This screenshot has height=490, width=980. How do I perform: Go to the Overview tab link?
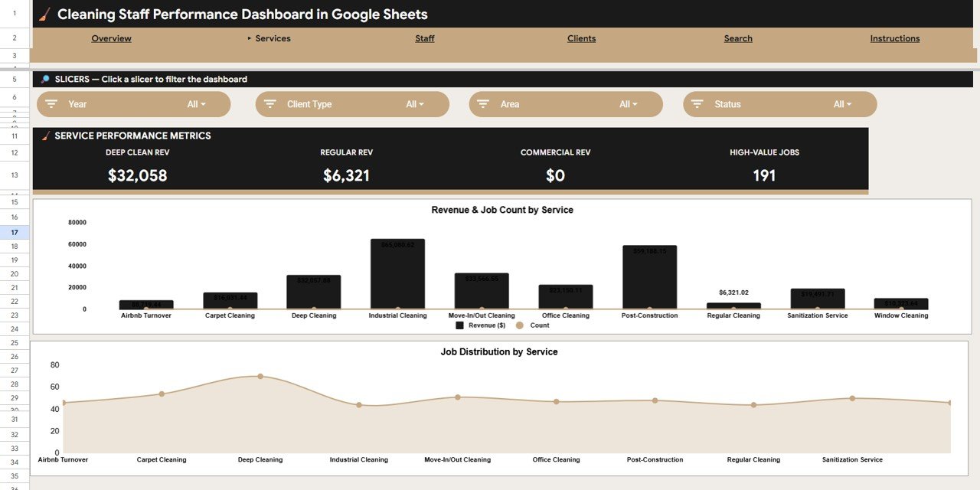tap(111, 38)
